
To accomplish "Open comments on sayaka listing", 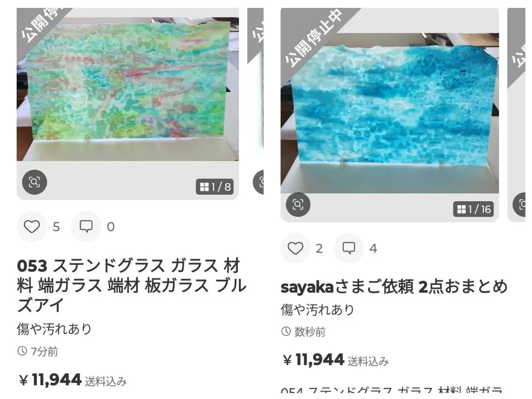I will click(348, 248).
